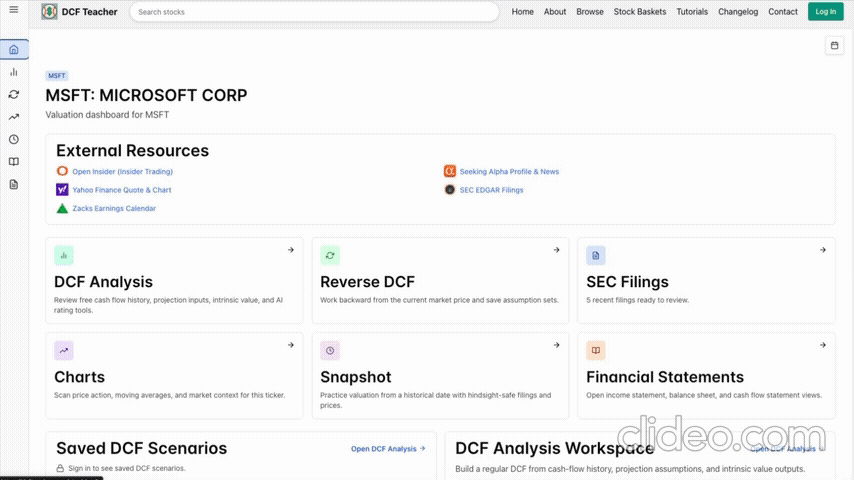Click the Open Insider orange icon
Image resolution: width=854 pixels, height=480 pixels.
pos(62,171)
